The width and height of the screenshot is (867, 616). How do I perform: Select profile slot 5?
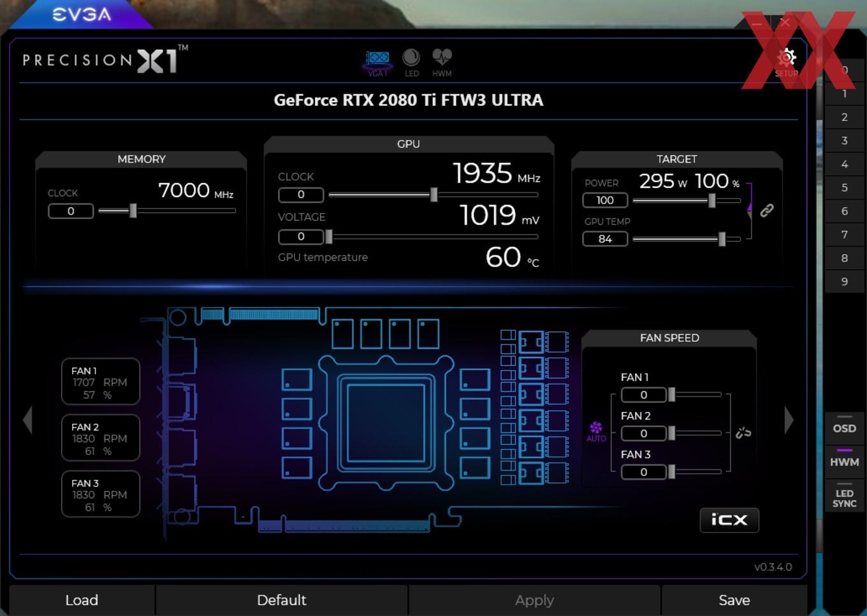[845, 188]
